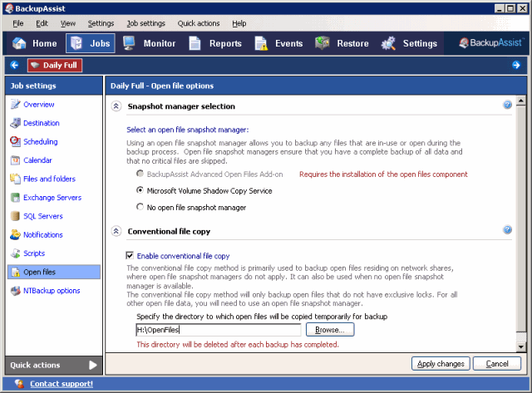Open the Scheduling link
Image resolution: width=532 pixels, height=393 pixels.
41,142
